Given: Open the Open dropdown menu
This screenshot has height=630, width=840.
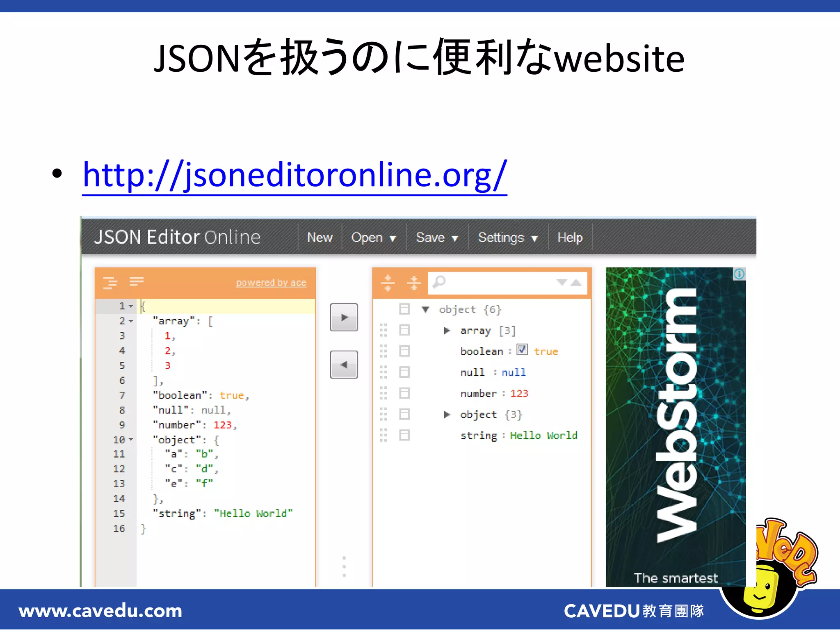Looking at the screenshot, I should coord(374,237).
